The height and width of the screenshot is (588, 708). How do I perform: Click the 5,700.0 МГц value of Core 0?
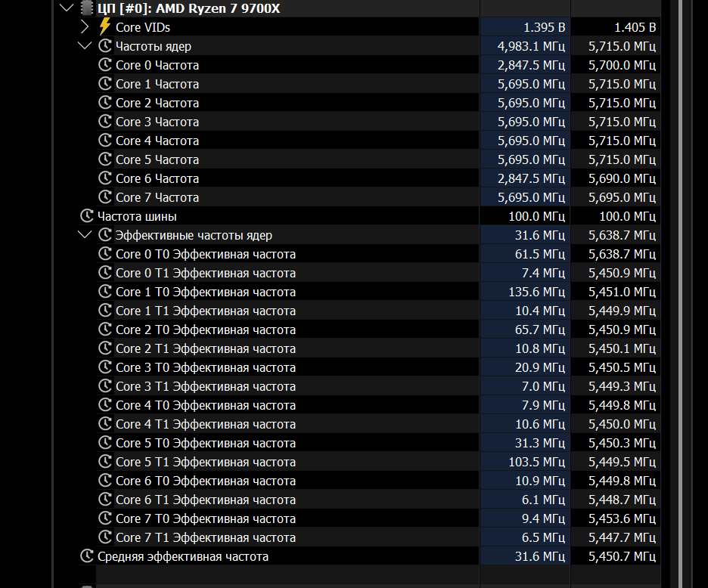622,66
